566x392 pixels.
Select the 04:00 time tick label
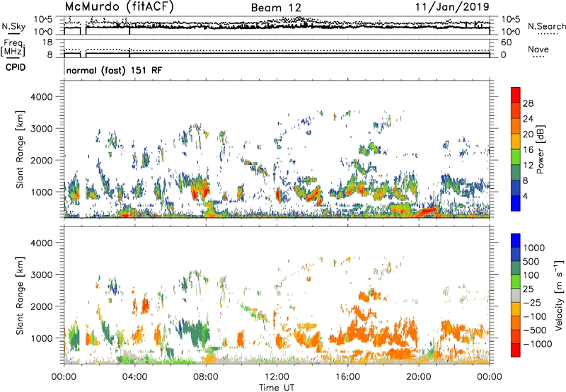click(134, 377)
